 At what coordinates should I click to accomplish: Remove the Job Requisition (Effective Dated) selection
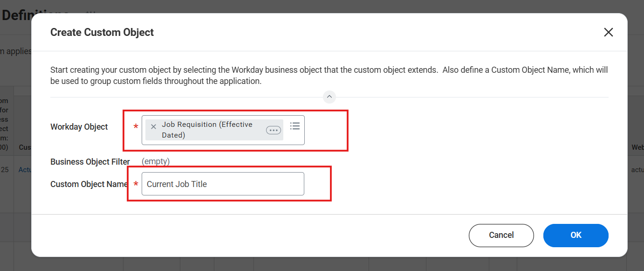(x=153, y=126)
